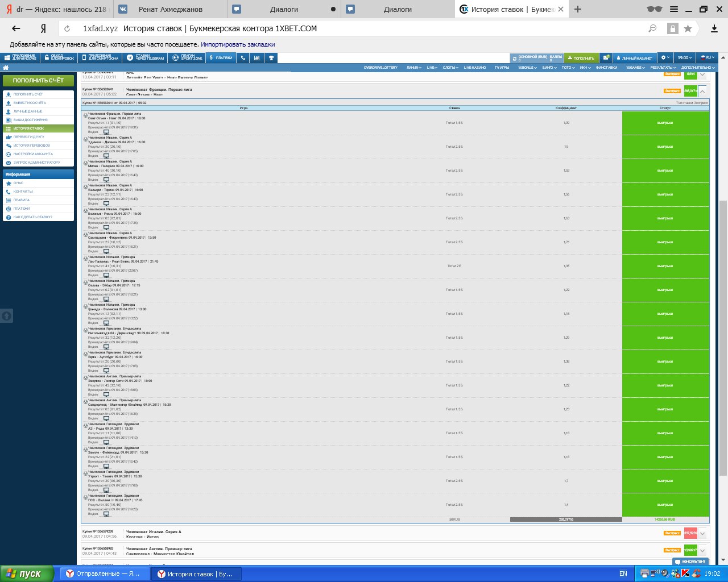
Task: Go back using browser back arrow
Action: click(16, 28)
